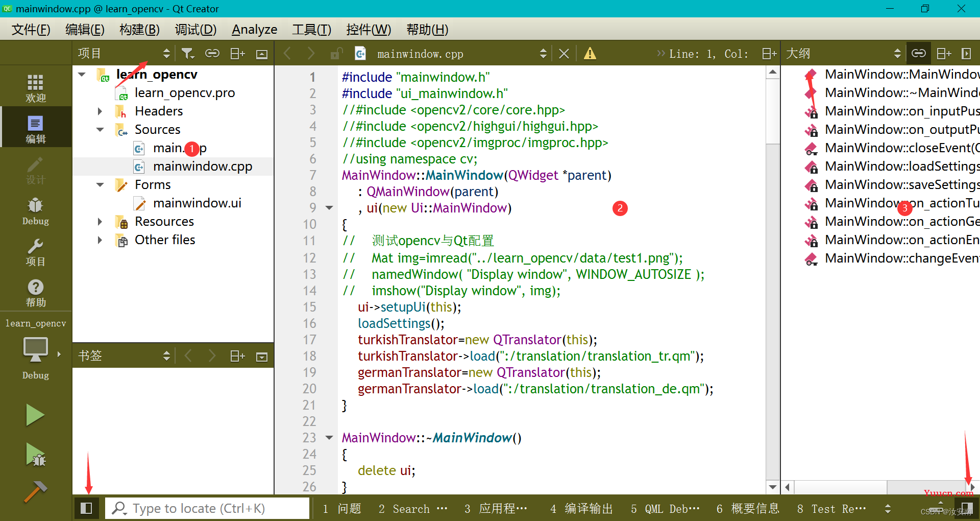Close the mainwindow.cpp document

[x=564, y=54]
